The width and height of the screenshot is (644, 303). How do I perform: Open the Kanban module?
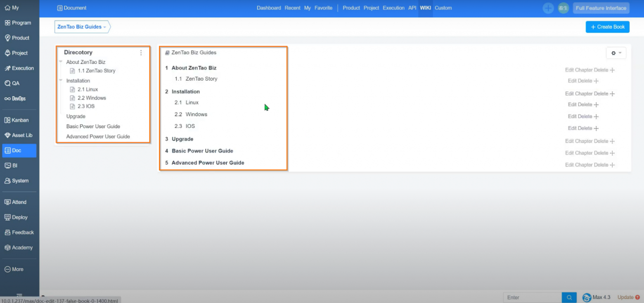[x=17, y=120]
